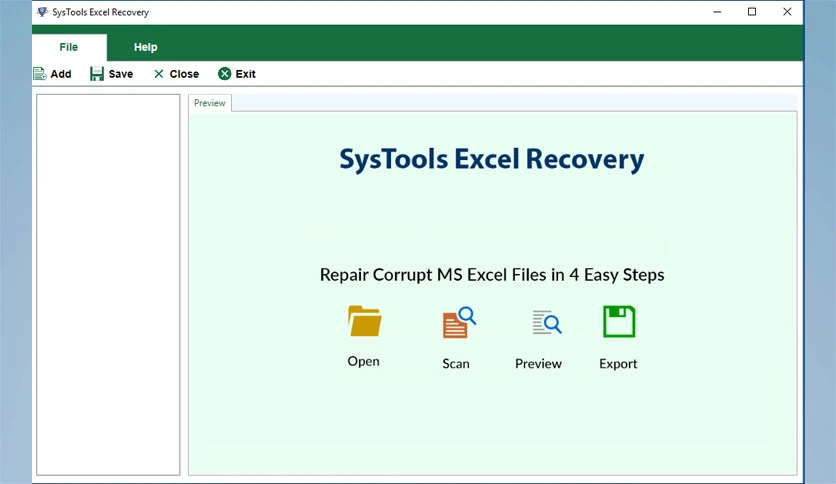Click the Export step label
This screenshot has width=836, height=484.
point(618,364)
